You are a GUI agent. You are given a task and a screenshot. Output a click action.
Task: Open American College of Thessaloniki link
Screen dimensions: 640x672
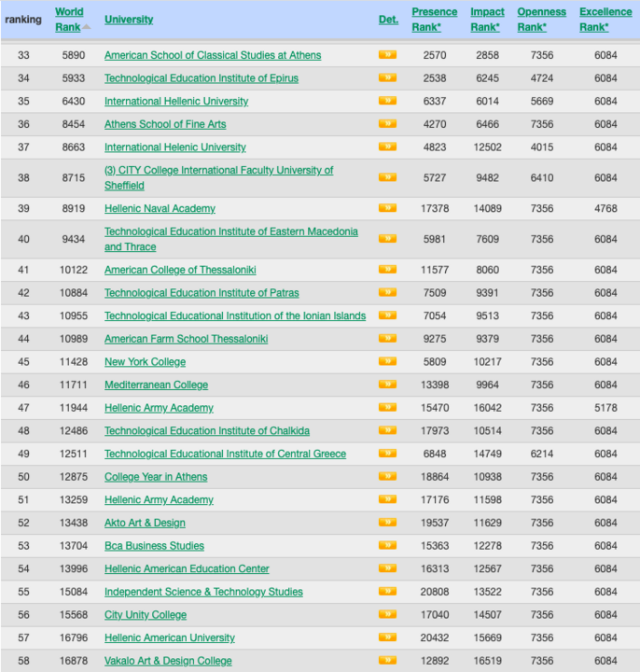click(180, 270)
